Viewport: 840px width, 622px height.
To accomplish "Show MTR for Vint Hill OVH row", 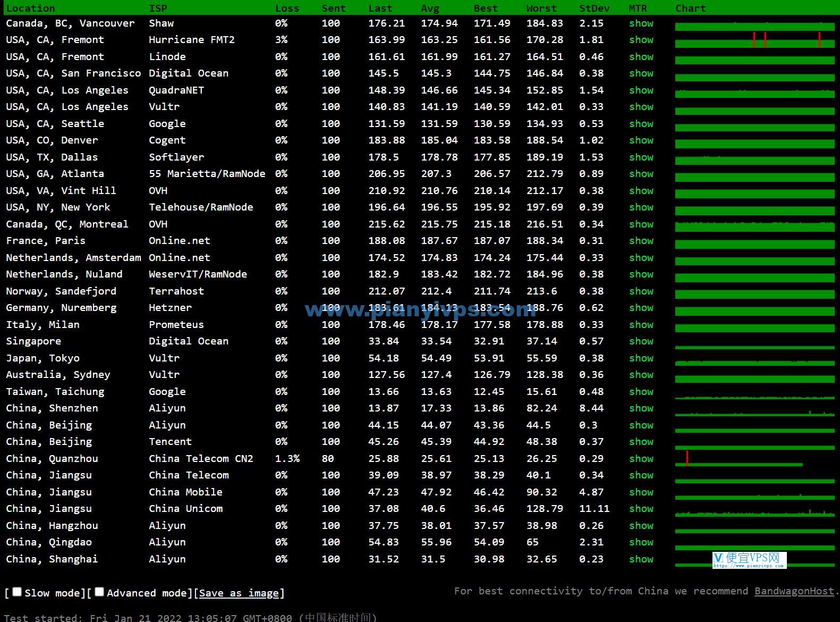I will (x=641, y=190).
